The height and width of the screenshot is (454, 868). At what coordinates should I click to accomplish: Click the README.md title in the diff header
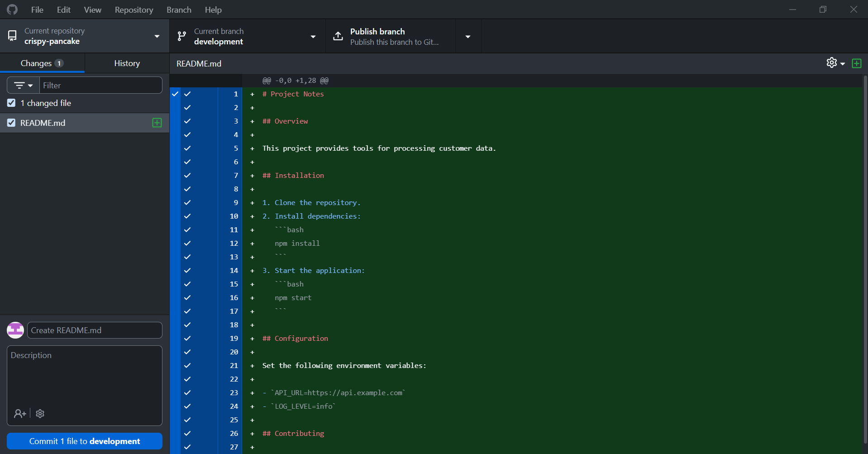click(x=199, y=63)
